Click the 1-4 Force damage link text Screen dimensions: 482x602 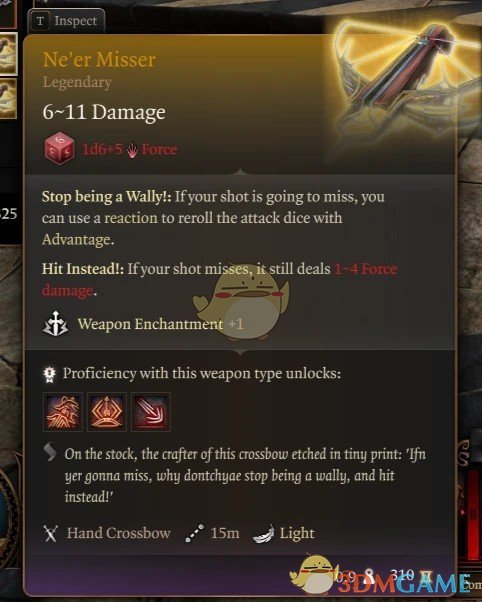(x=220, y=280)
